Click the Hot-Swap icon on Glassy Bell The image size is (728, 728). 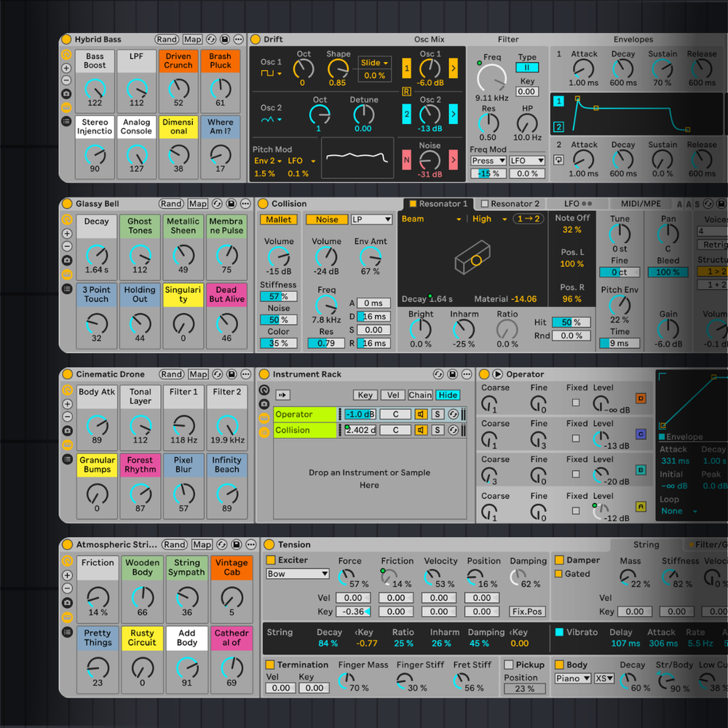[217, 204]
